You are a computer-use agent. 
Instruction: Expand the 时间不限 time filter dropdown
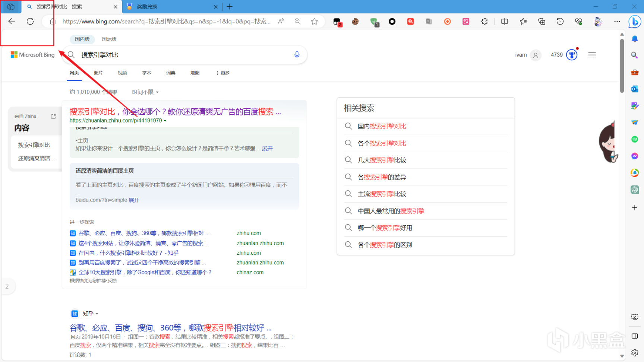tap(145, 92)
